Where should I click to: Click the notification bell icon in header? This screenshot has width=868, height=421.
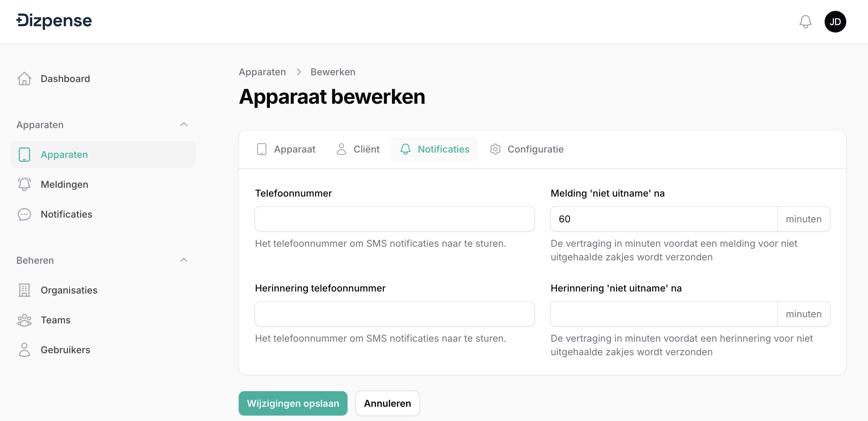805,22
